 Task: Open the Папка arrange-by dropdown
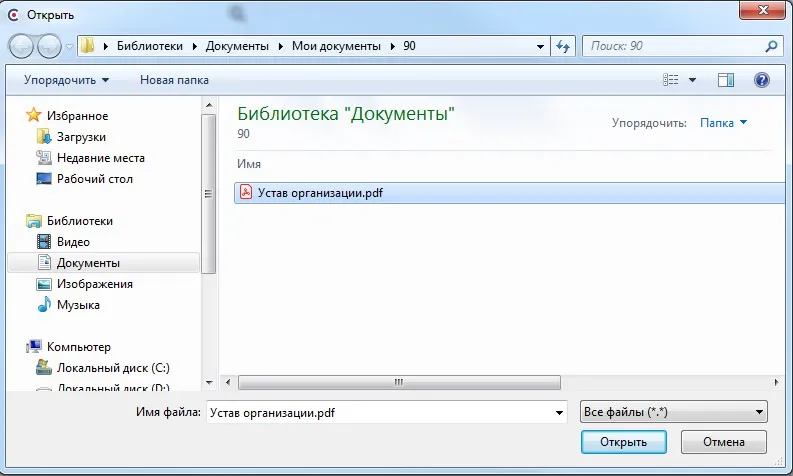pos(723,123)
